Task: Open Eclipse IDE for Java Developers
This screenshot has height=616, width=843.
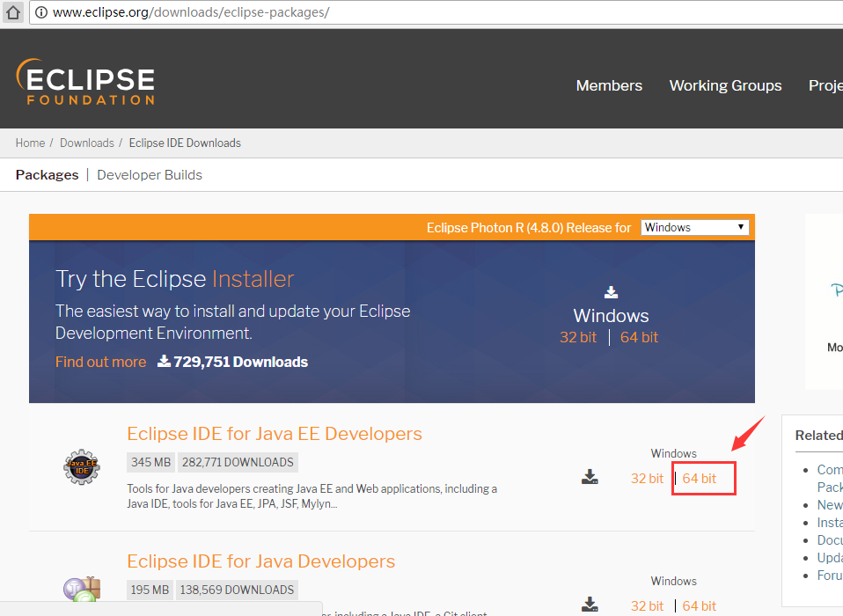Action: click(x=260, y=561)
